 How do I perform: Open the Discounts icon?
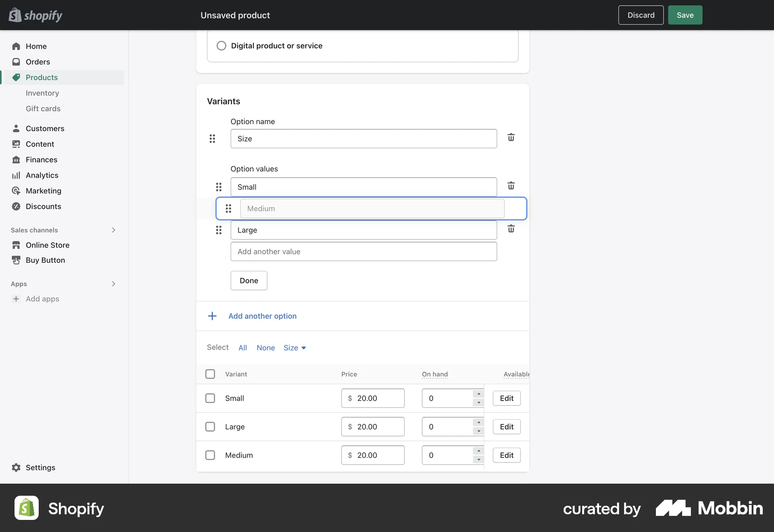16,206
